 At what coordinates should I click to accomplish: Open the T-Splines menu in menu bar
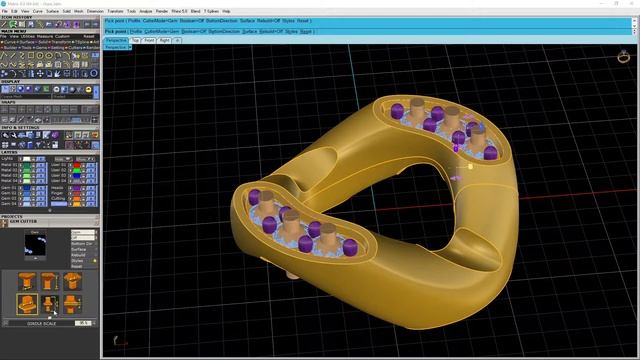[211, 11]
